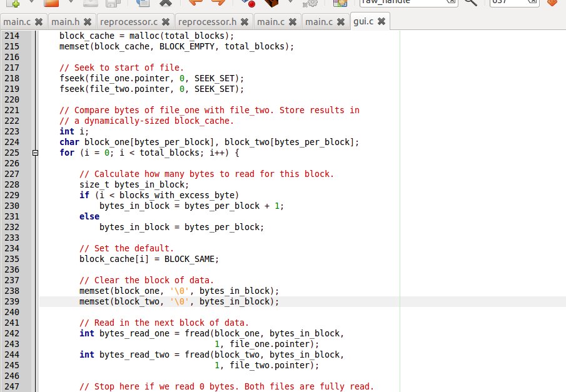The width and height of the screenshot is (566, 392).
Task: Click the comment "// Read in the next block of data."
Action: [164, 323]
